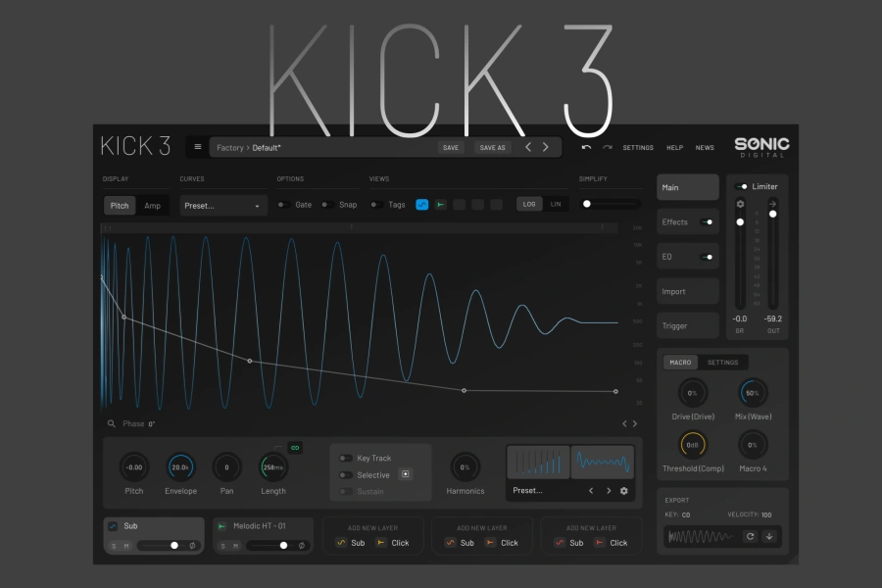The image size is (882, 588).
Task: Select LIN frequency scale
Action: click(556, 204)
